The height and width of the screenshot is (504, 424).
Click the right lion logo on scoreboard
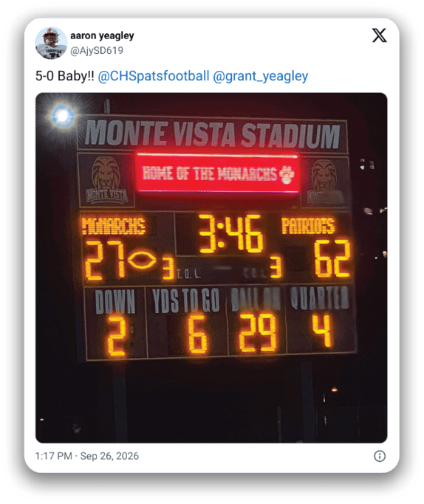click(324, 181)
